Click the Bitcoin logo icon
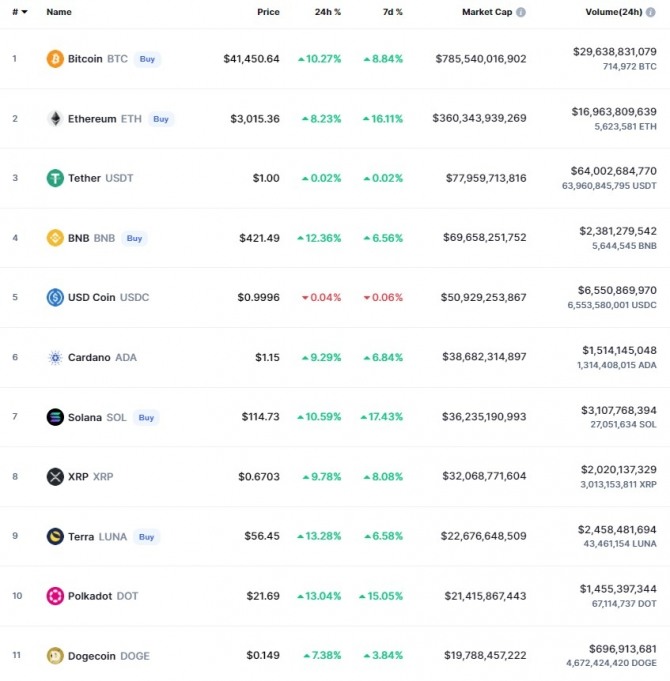The width and height of the screenshot is (670, 681). click(x=55, y=59)
